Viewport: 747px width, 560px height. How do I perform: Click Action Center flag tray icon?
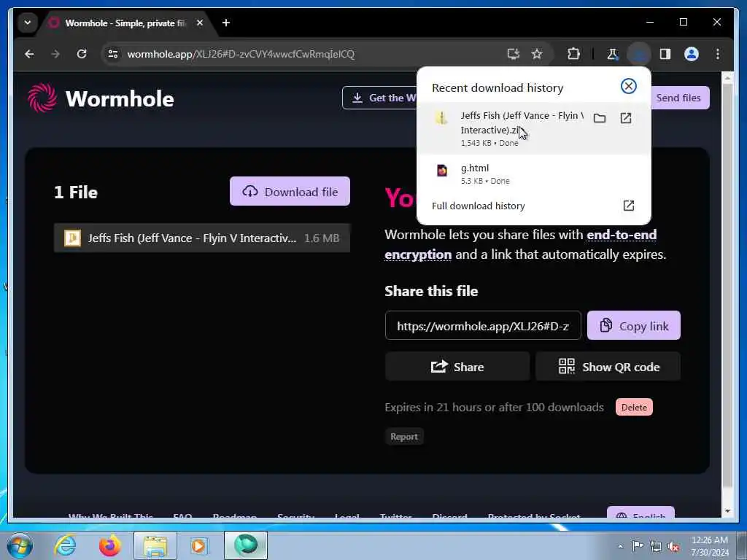(x=638, y=546)
